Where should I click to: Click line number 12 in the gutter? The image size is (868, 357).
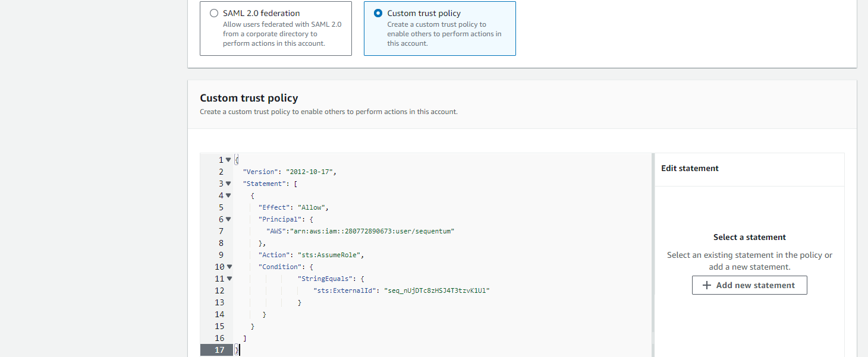tap(219, 290)
